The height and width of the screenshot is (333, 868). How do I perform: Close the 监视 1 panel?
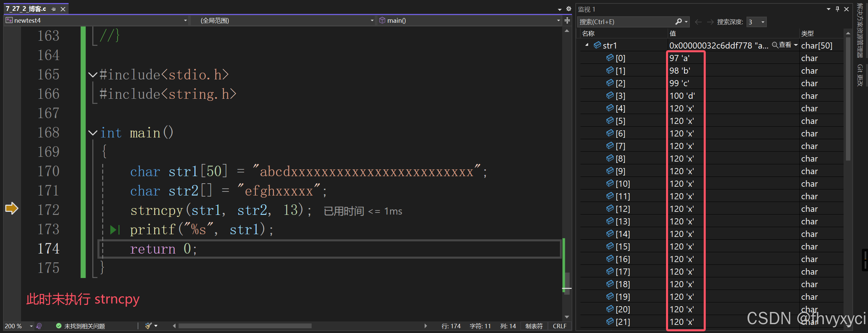(x=847, y=9)
